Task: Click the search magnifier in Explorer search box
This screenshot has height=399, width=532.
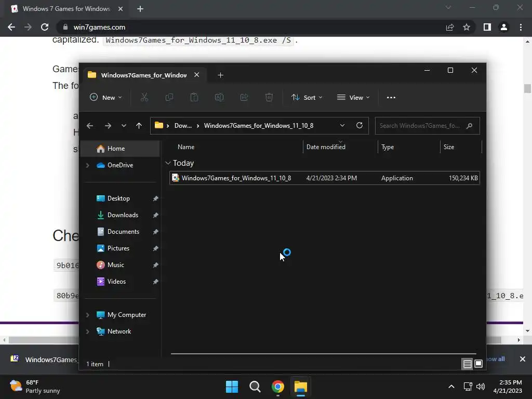Action: 470,126
